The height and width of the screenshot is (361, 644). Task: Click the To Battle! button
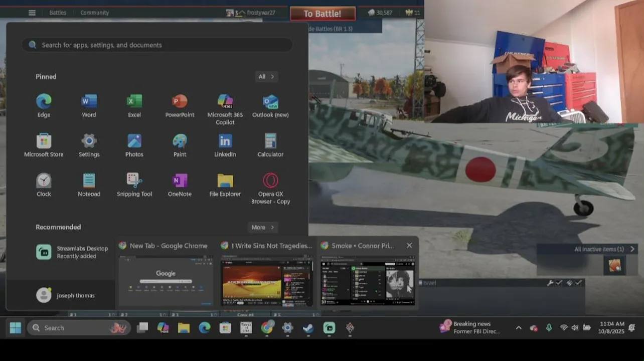(323, 14)
